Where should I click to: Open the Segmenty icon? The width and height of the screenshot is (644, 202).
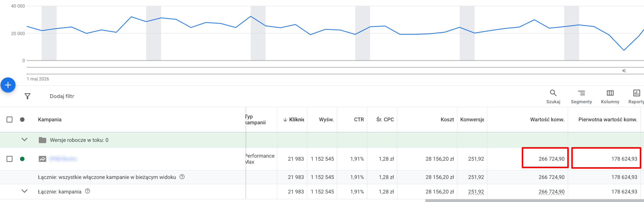(x=581, y=93)
